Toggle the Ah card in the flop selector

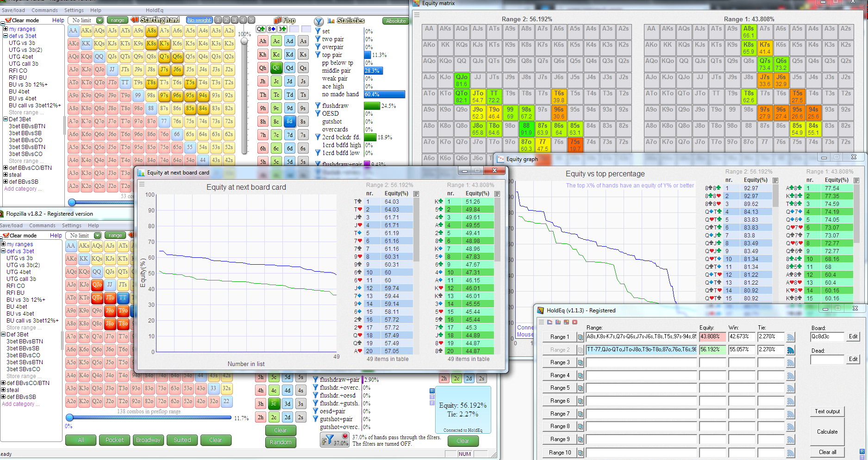pos(263,41)
